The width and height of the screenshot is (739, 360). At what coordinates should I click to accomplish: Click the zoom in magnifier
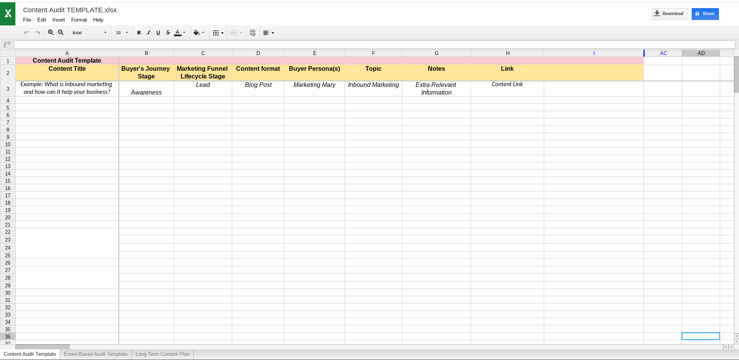(50, 33)
